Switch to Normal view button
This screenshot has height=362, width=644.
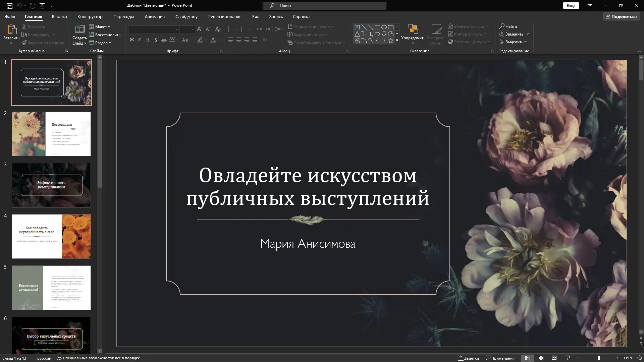click(x=527, y=358)
